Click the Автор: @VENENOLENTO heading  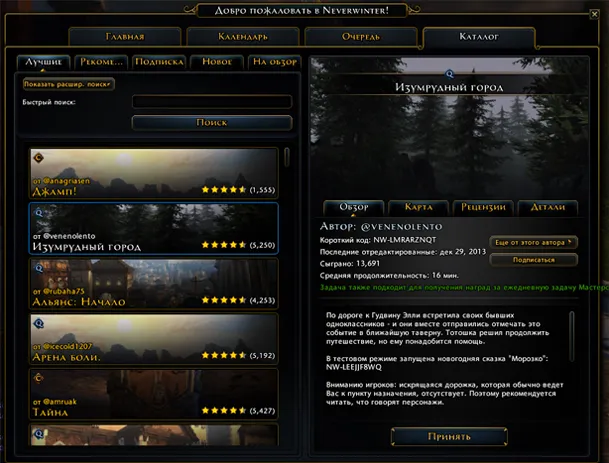381,226
